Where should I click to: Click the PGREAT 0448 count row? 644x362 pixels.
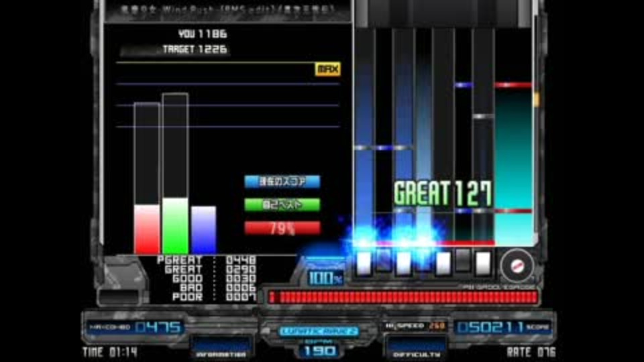[x=207, y=260]
